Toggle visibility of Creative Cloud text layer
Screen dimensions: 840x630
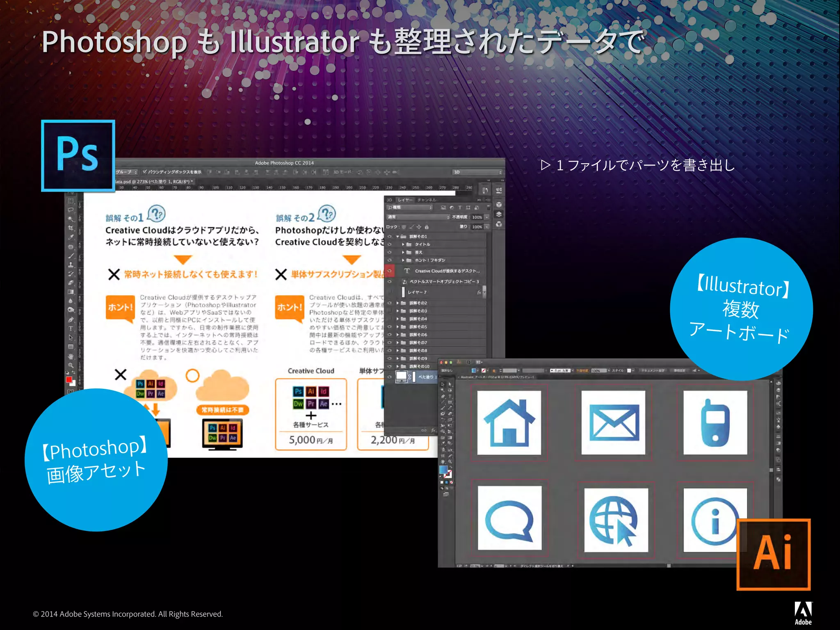(x=390, y=271)
